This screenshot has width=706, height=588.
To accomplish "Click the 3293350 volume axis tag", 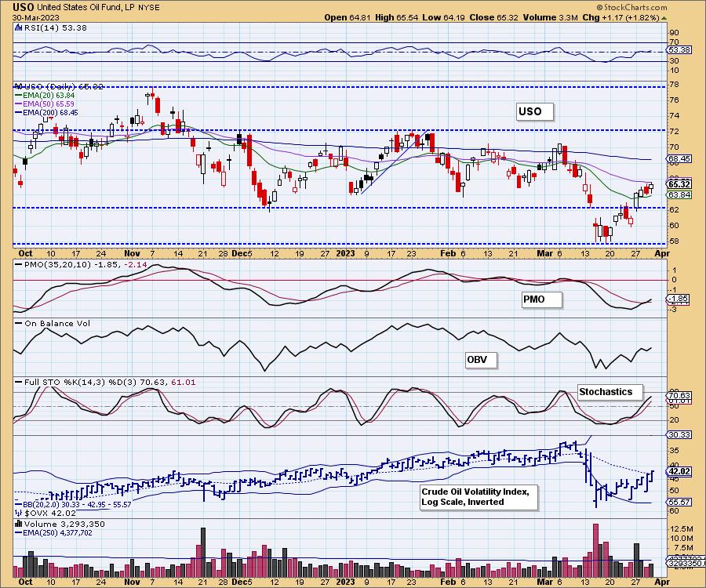I will [686, 563].
